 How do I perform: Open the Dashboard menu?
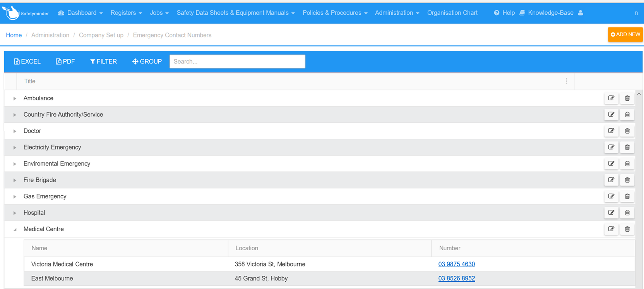[x=80, y=13]
